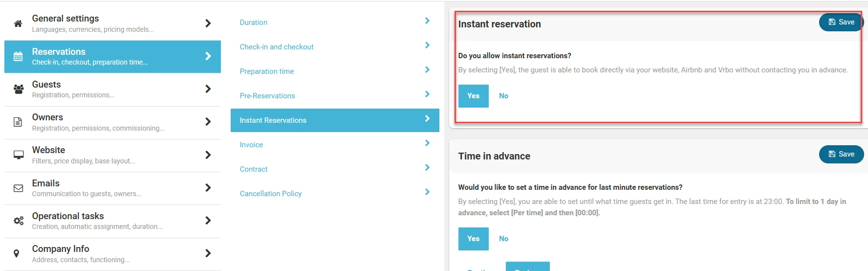Click the calendar icon beside Reservations

[18, 56]
